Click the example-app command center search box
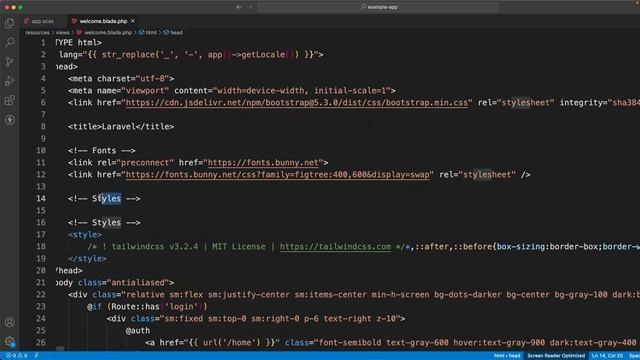This screenshot has width=640, height=360. pyautogui.click(x=378, y=7)
